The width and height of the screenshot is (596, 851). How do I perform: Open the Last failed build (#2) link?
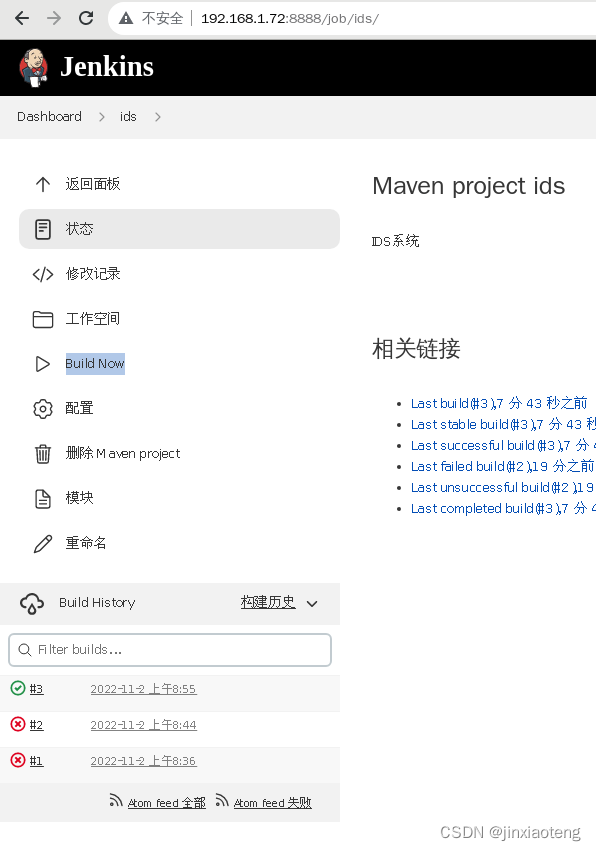pos(503,467)
